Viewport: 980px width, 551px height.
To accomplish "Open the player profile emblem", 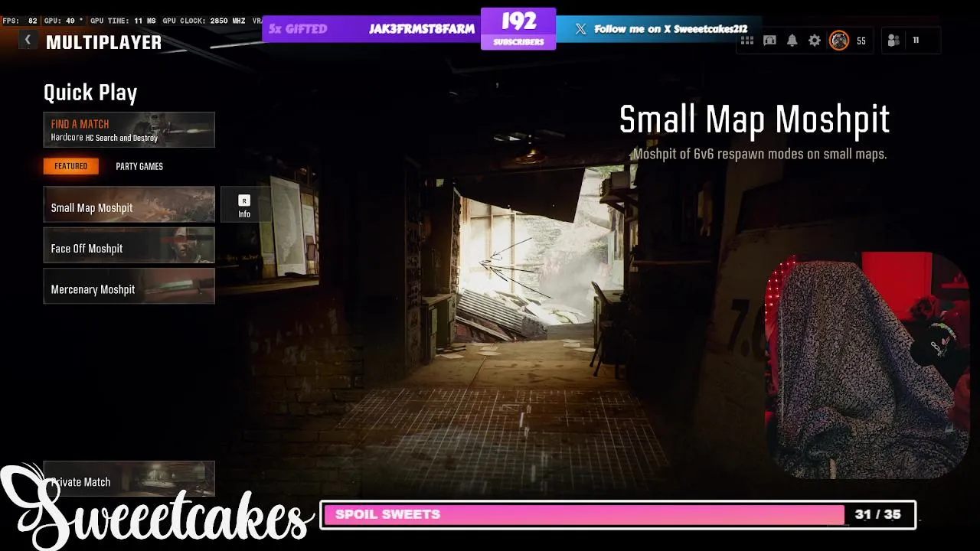I will [839, 41].
